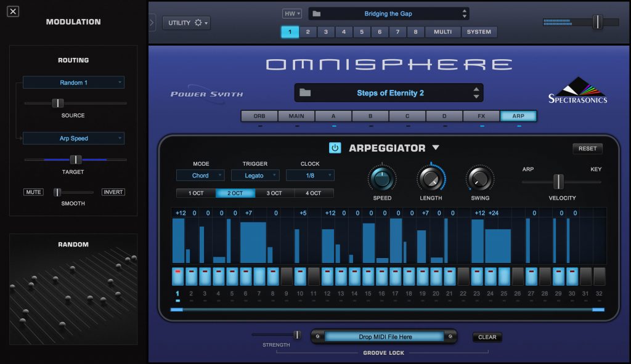Viewport: 631px width, 364px height.
Task: Click the Steps of Eternity 2 patch name
Action: (x=390, y=93)
